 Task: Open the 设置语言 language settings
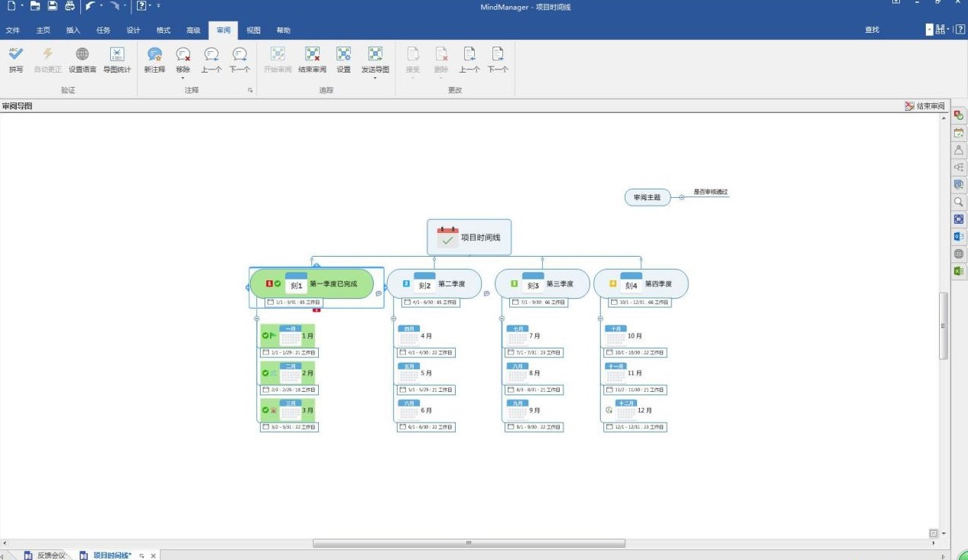click(x=82, y=54)
